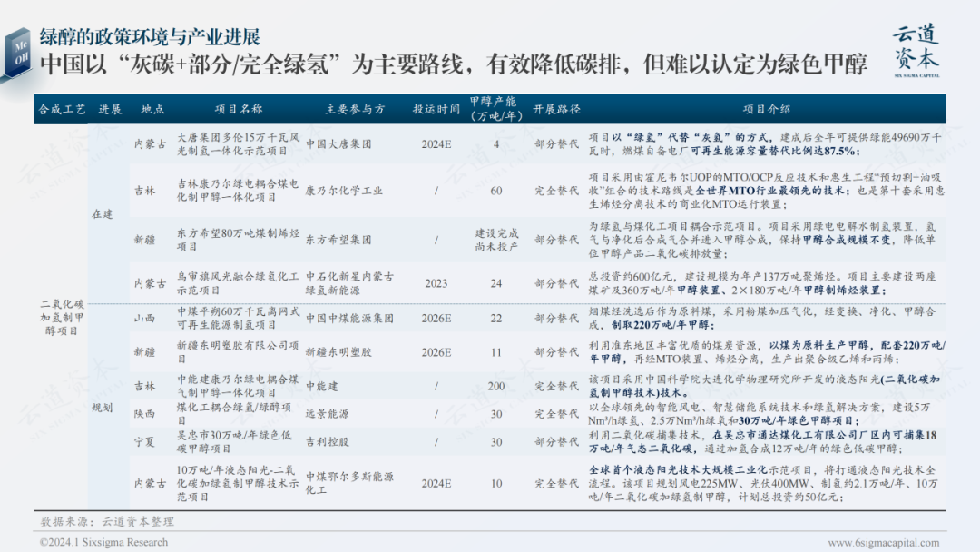Click the 合成工艺 column header
Image resolution: width=980 pixels, height=552 pixels.
click(62, 109)
